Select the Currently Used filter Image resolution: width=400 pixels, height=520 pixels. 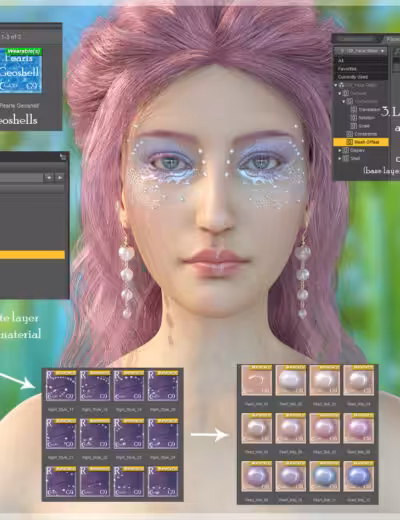353,77
